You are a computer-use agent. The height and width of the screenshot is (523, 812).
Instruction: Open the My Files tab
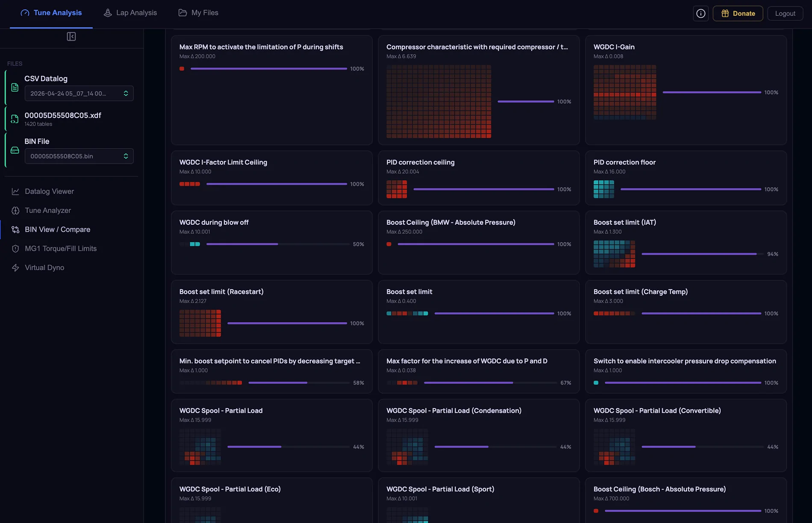click(198, 13)
